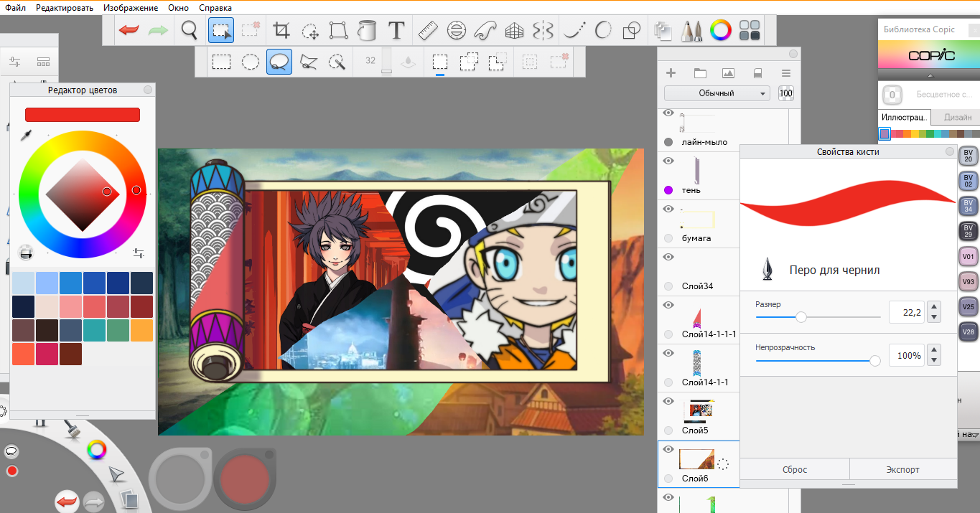This screenshot has height=513, width=980.
Task: Click the Undo red arrow in toolbar
Action: [x=129, y=30]
